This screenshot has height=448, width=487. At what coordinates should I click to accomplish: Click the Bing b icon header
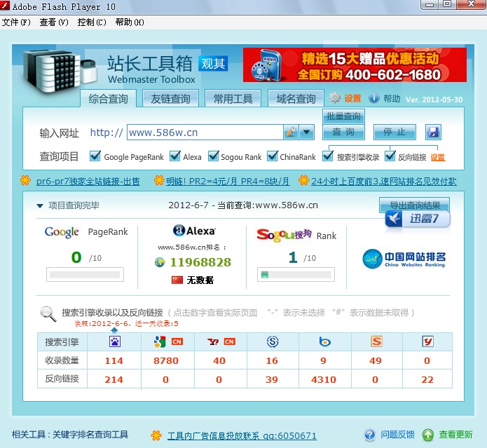(324, 341)
